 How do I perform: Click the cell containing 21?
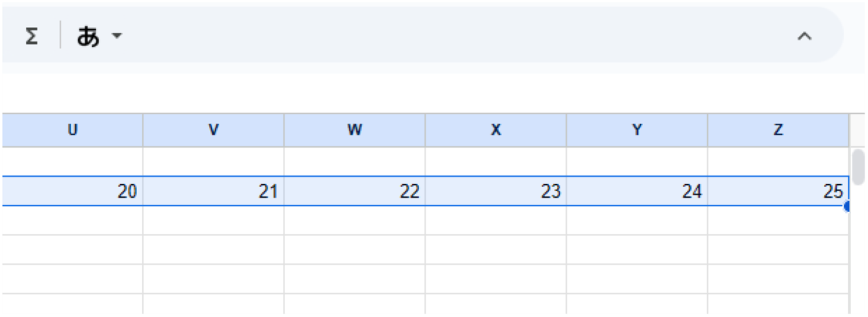(214, 192)
